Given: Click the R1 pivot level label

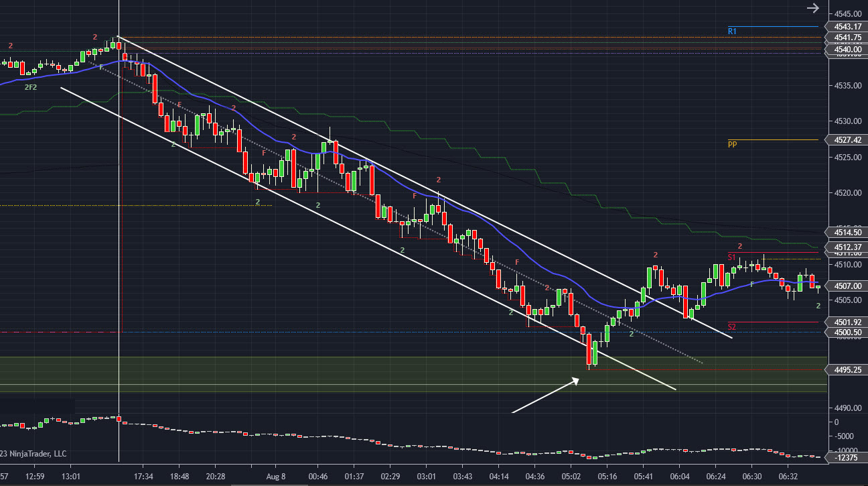Looking at the screenshot, I should [732, 32].
